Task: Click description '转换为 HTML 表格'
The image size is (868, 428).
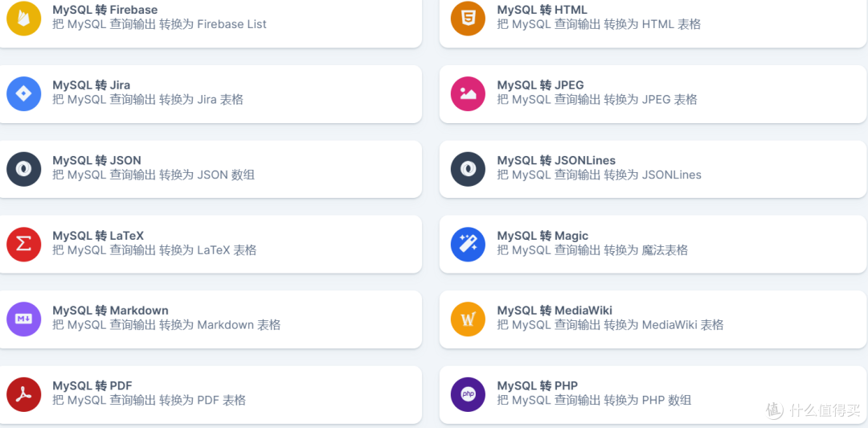Action: [x=652, y=24]
